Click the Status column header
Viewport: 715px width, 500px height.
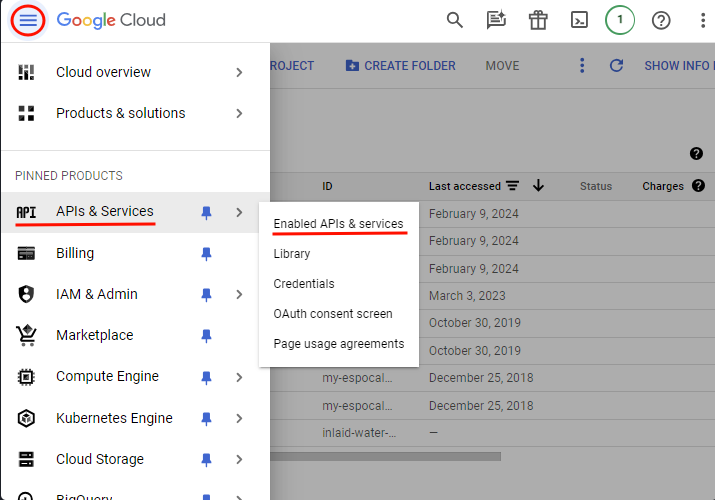point(596,186)
